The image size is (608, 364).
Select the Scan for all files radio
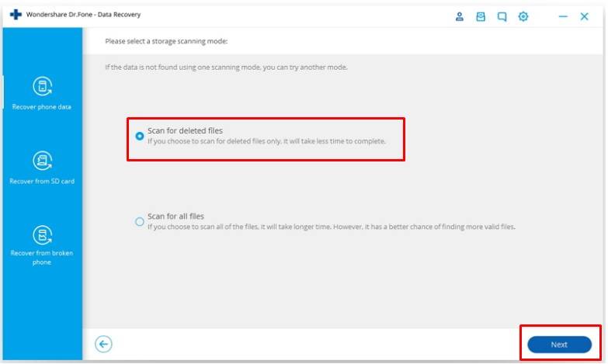140,222
